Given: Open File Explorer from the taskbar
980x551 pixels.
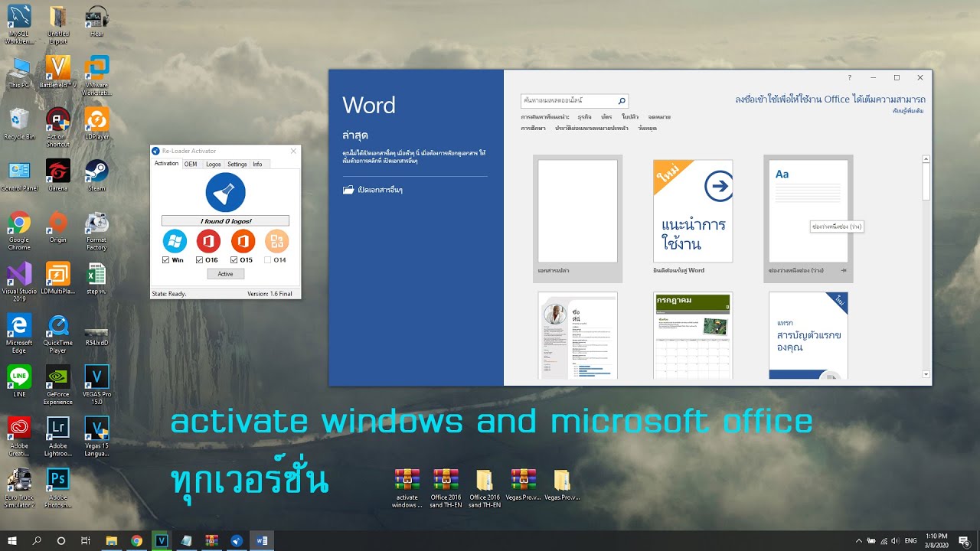Looking at the screenshot, I should (x=111, y=540).
